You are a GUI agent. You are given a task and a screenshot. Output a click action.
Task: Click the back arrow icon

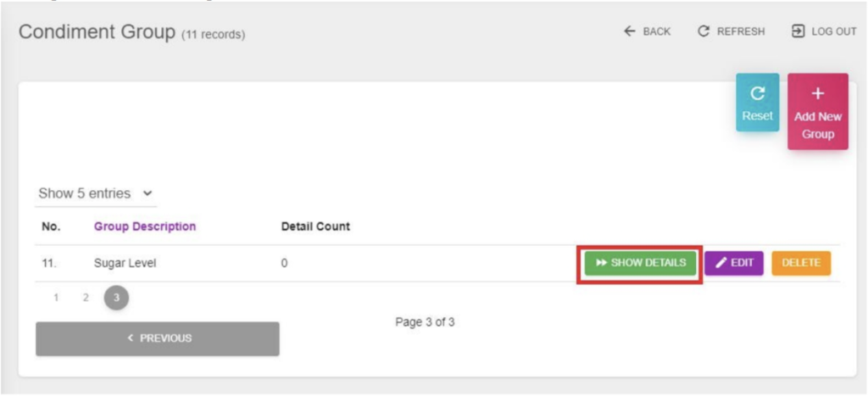point(629,31)
